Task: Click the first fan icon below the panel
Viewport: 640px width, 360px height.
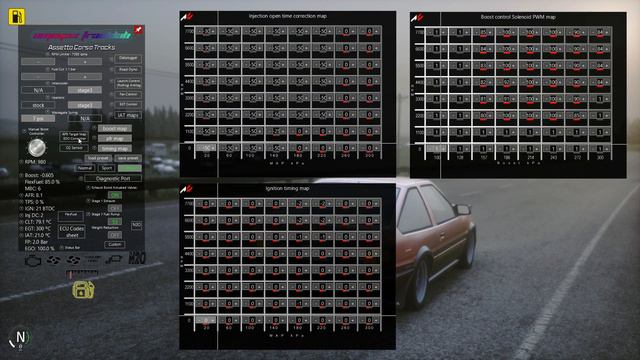Action: click(x=53, y=260)
